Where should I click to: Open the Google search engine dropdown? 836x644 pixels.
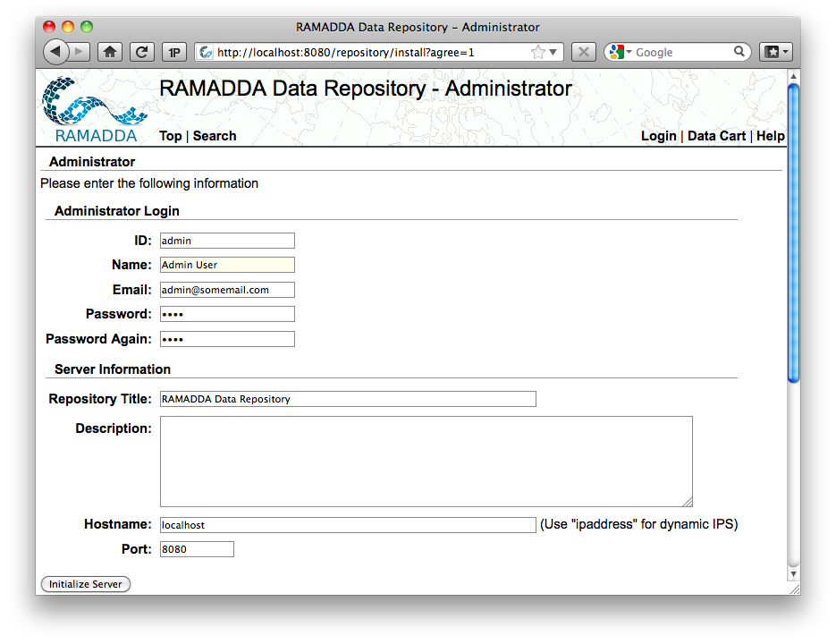click(620, 52)
